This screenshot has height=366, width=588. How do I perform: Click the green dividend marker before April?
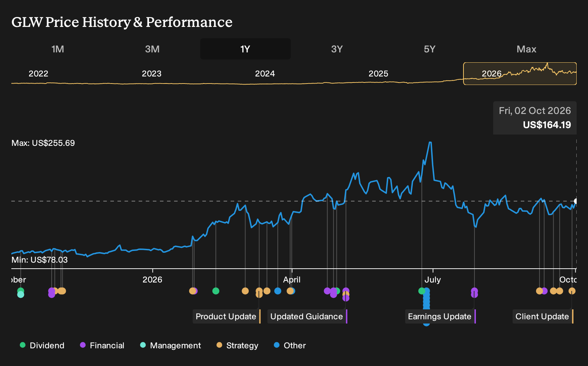tap(216, 291)
